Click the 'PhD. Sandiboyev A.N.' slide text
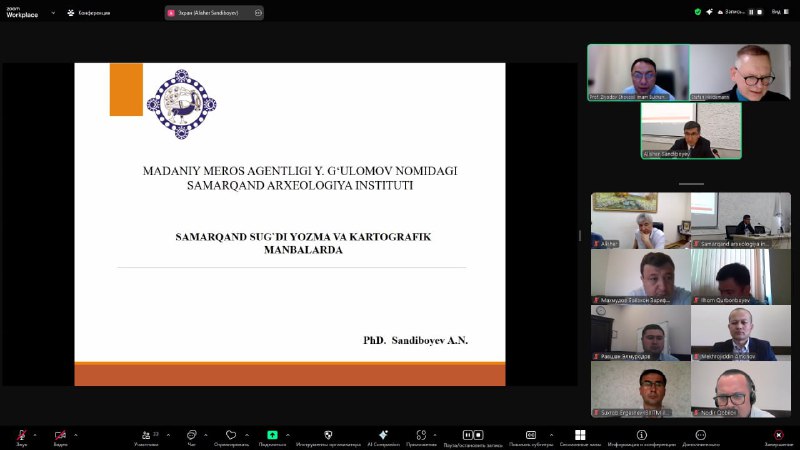Viewport: 800px width, 450px height. (x=415, y=340)
